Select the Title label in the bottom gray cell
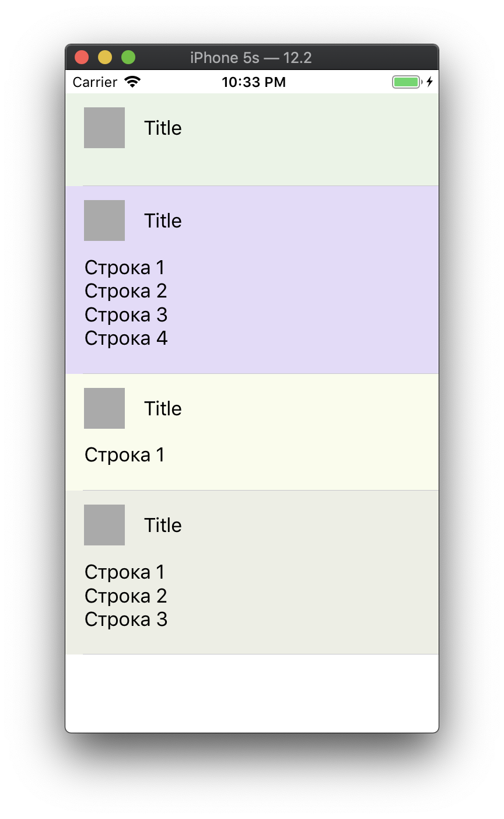The width and height of the screenshot is (504, 819). pyautogui.click(x=163, y=525)
